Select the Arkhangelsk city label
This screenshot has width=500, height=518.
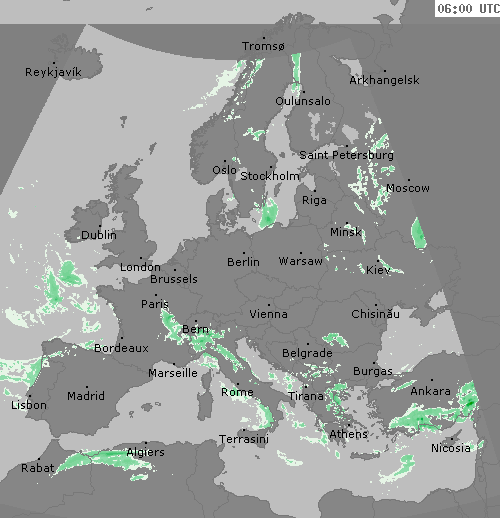pyautogui.click(x=384, y=80)
